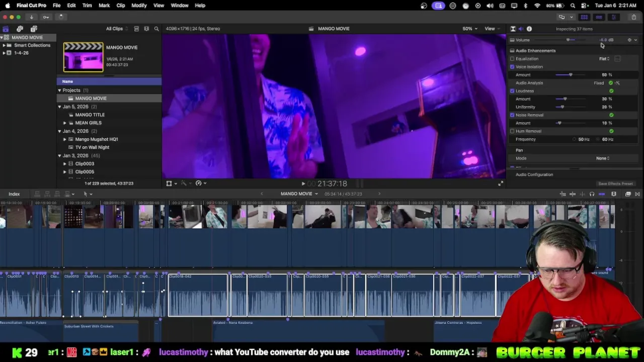644x362 pixels.
Task: Click the Final Cut Pro application menu
Action: click(31, 6)
